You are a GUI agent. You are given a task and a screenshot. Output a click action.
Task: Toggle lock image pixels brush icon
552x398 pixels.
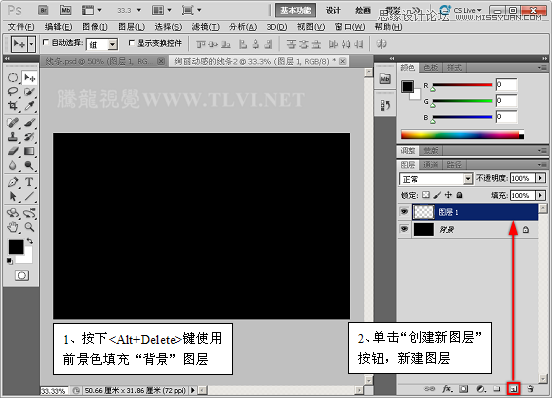tap(437, 195)
